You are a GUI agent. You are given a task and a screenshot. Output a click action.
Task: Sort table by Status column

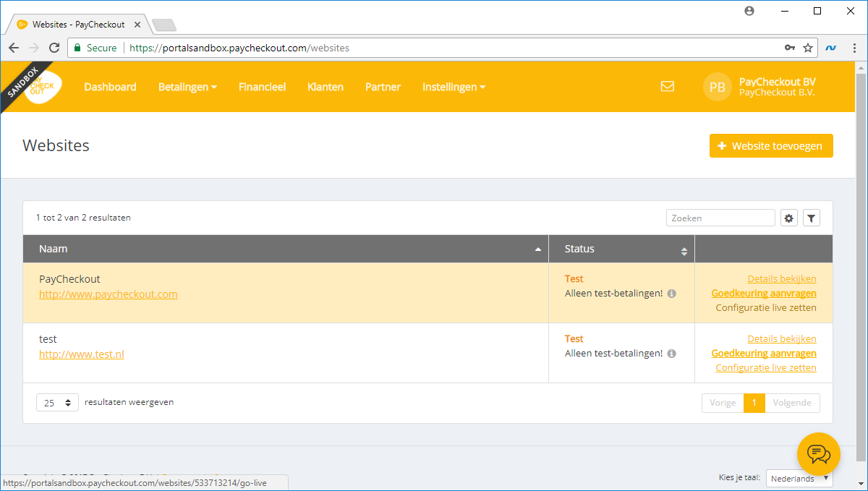[x=621, y=249]
